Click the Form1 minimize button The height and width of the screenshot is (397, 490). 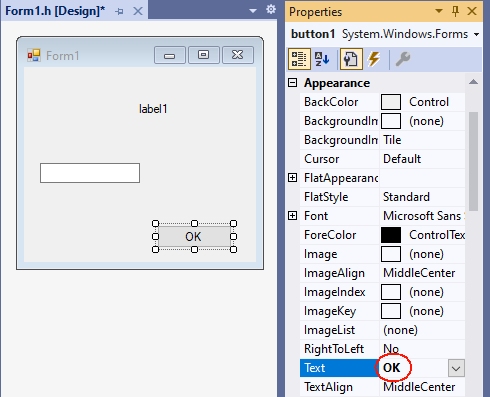coord(170,55)
